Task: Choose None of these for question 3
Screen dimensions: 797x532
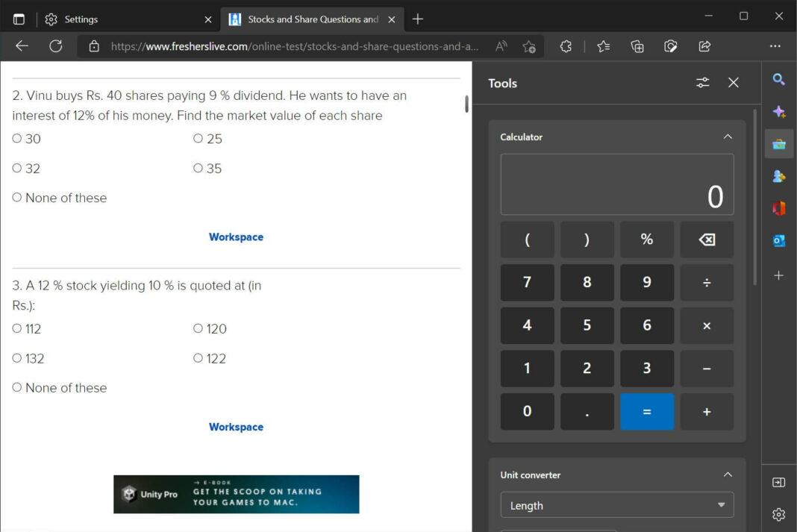Action: [x=16, y=387]
